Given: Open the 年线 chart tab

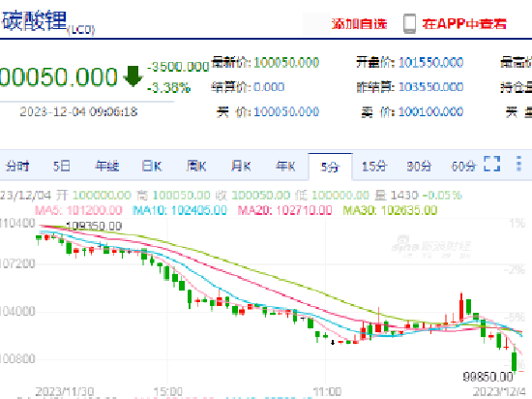Looking at the screenshot, I should [106, 166].
